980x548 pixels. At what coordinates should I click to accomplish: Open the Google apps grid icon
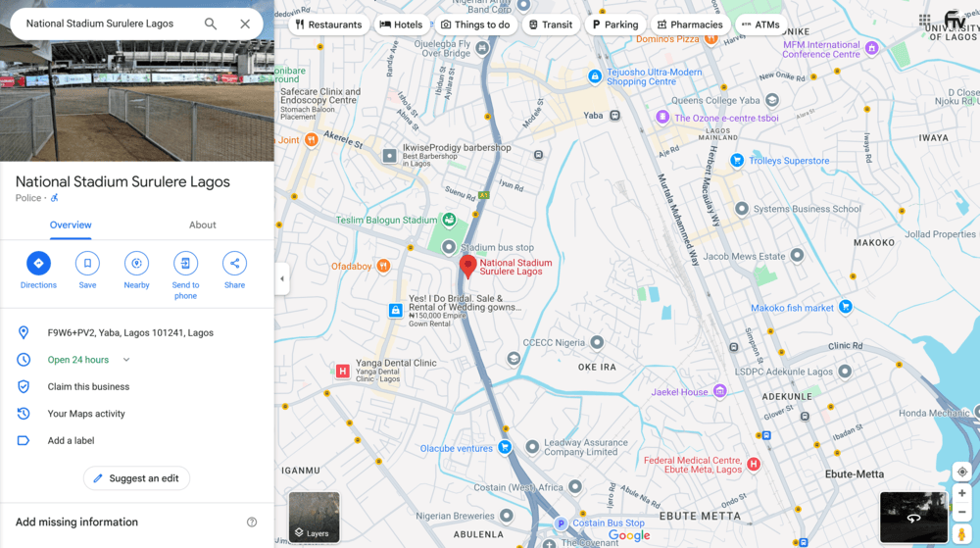pyautogui.click(x=925, y=20)
